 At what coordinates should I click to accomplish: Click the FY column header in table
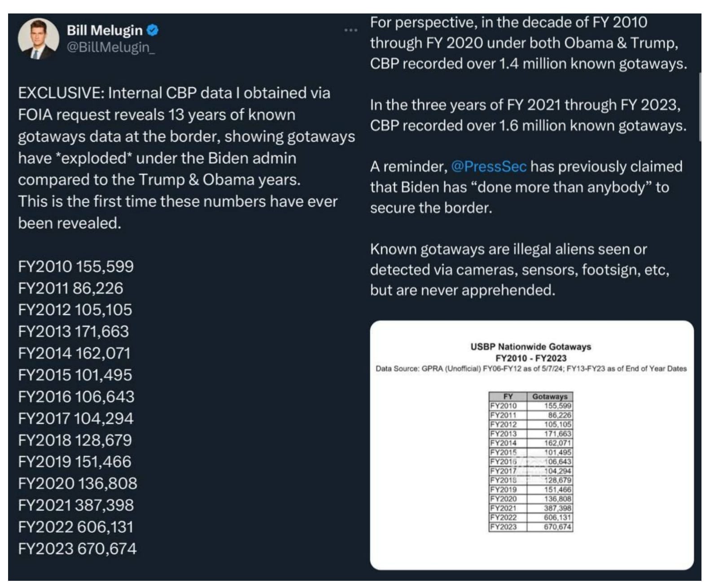tap(508, 396)
